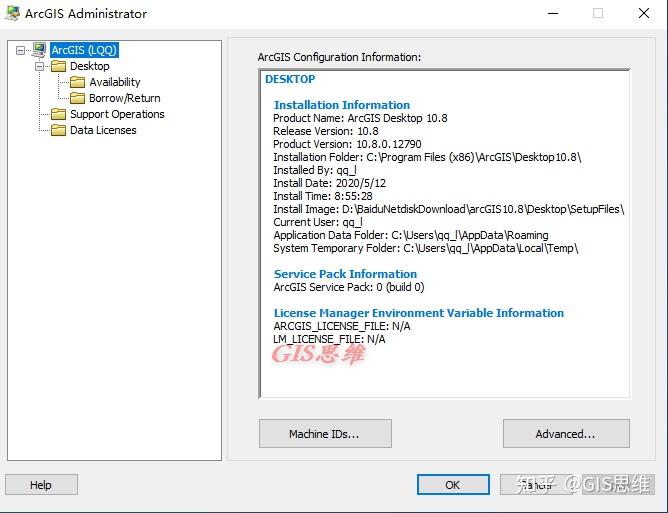Select the ArcGIS (LQQ) tree item
Image resolution: width=668 pixels, height=513 pixels.
click(84, 50)
